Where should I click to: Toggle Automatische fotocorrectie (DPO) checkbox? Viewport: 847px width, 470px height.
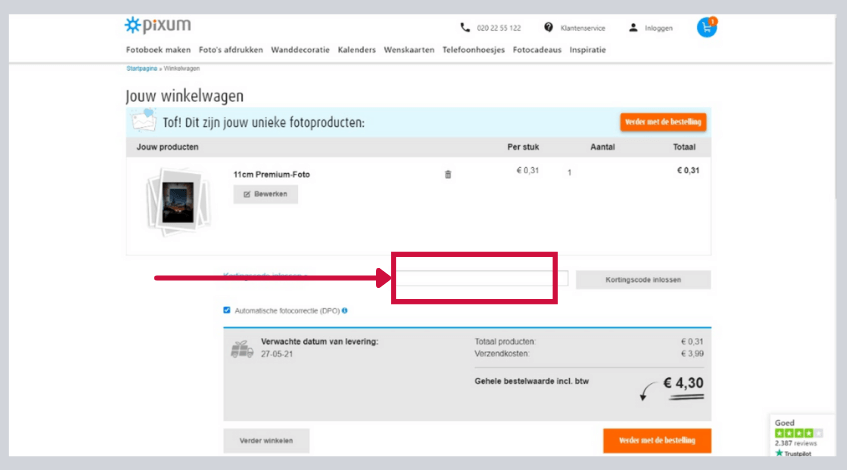pos(227,311)
